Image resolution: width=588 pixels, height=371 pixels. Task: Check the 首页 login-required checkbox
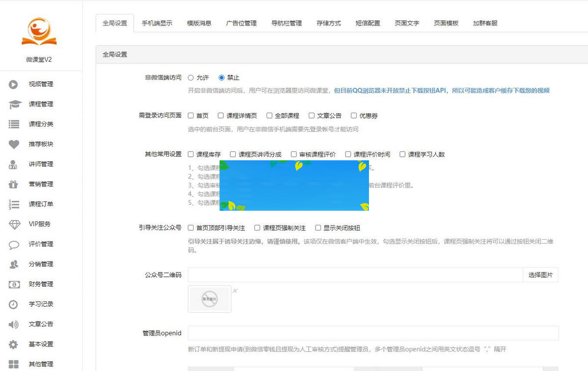point(191,115)
